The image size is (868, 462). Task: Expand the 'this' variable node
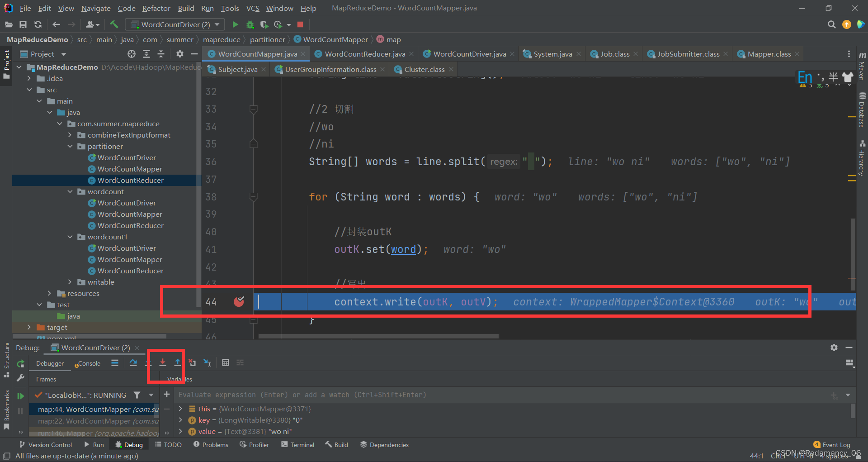(181, 409)
